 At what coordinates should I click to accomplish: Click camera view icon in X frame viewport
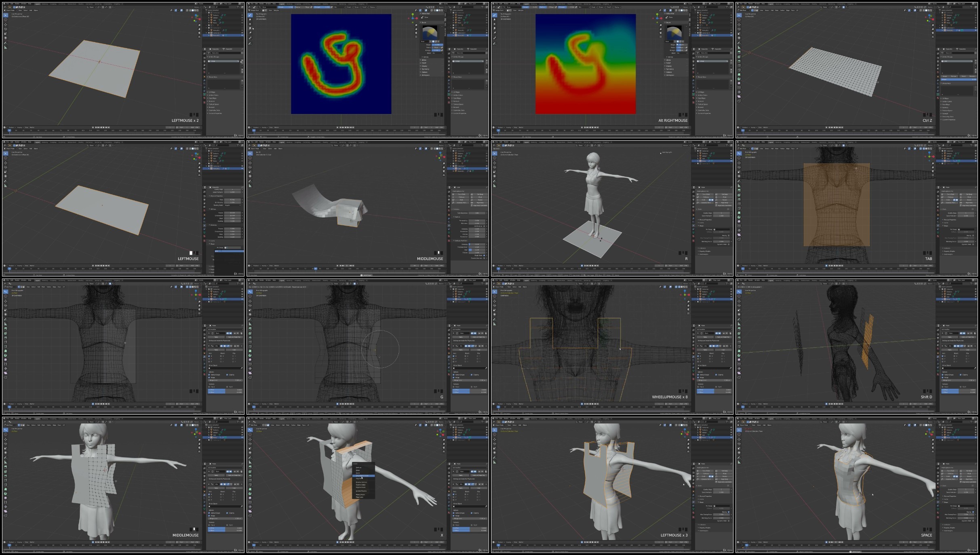coord(444,447)
